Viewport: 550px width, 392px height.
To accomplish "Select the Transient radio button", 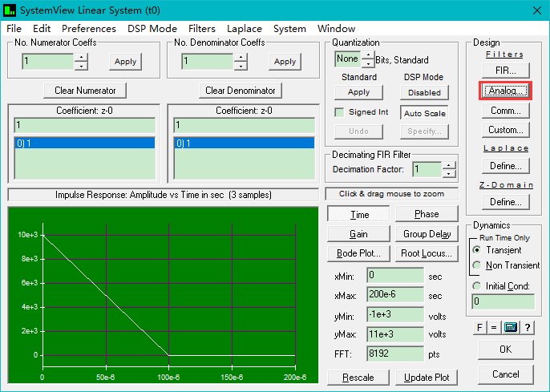I will pyautogui.click(x=477, y=249).
